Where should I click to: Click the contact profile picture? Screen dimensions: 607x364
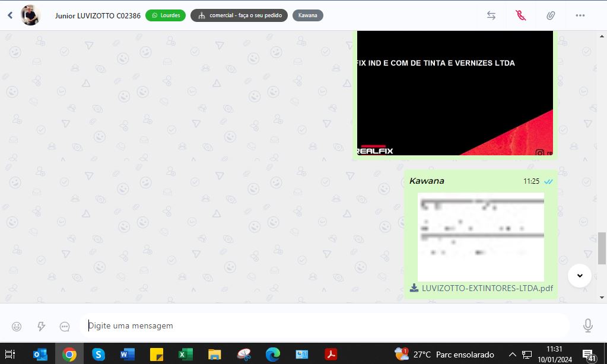pyautogui.click(x=30, y=15)
